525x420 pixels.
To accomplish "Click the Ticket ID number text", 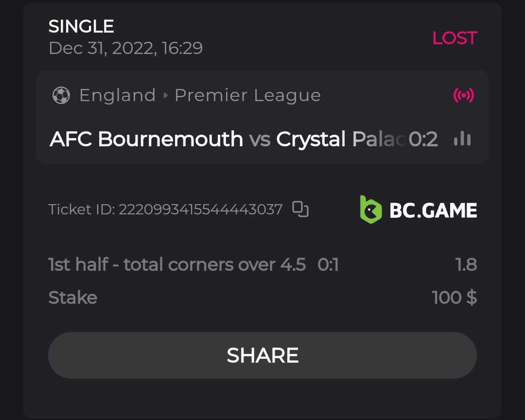I will [200, 210].
